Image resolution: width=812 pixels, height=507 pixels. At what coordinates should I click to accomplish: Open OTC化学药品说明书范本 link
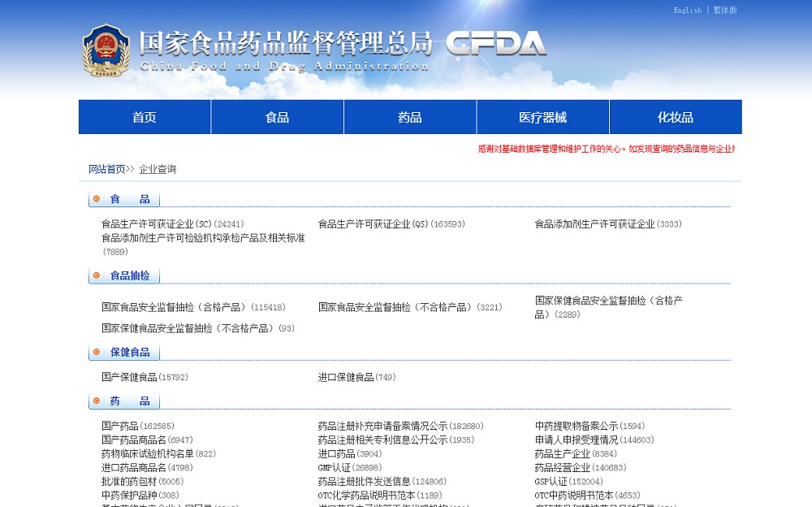(x=380, y=496)
